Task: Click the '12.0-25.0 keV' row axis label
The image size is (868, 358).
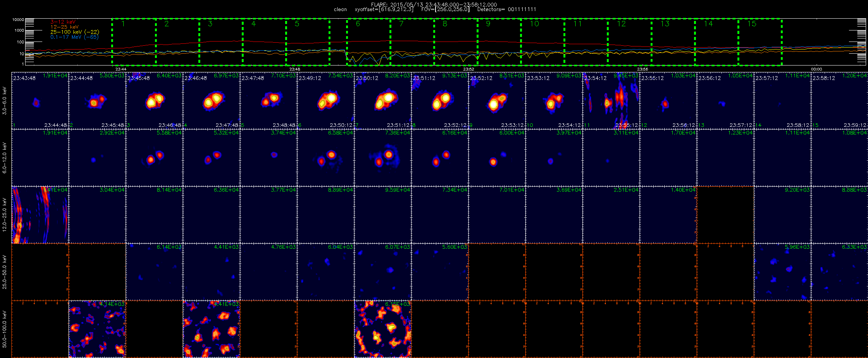Action: click(5, 215)
